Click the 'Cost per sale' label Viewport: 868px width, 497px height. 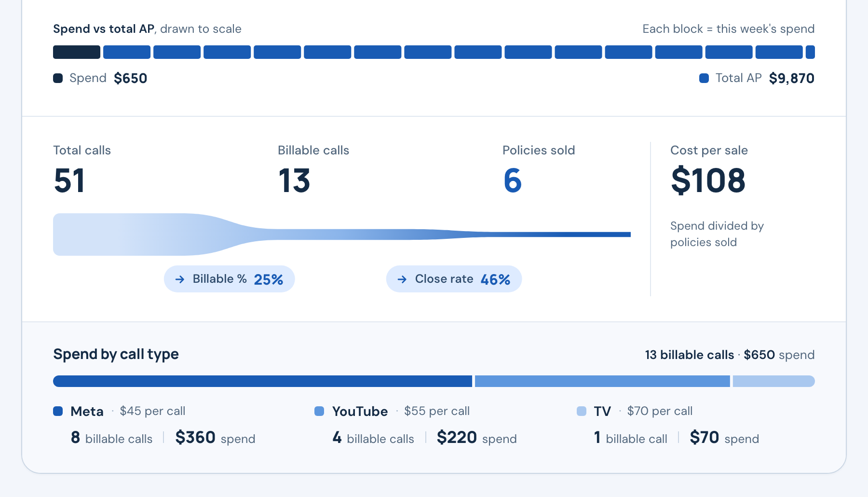click(709, 151)
